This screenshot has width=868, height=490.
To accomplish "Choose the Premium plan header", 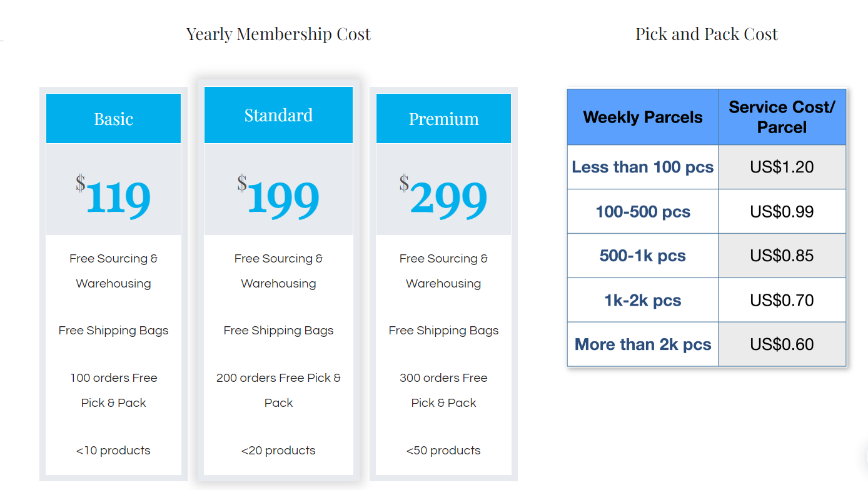I will pyautogui.click(x=443, y=119).
